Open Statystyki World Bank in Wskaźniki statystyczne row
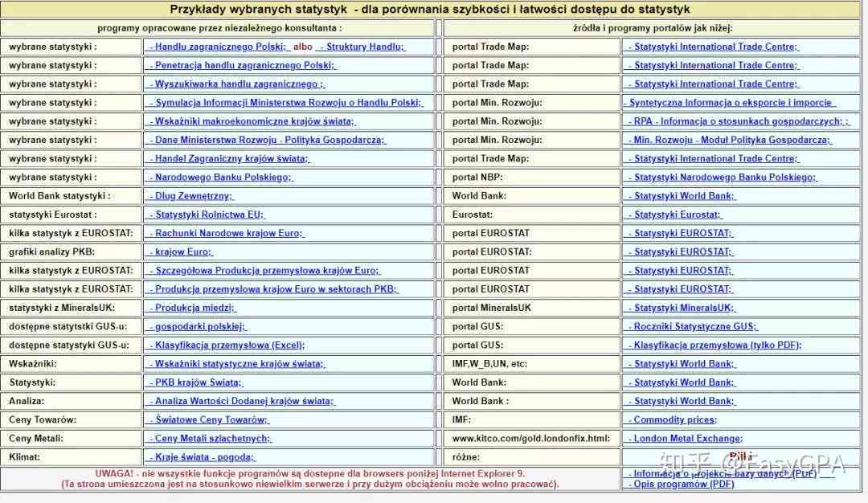 [680, 364]
